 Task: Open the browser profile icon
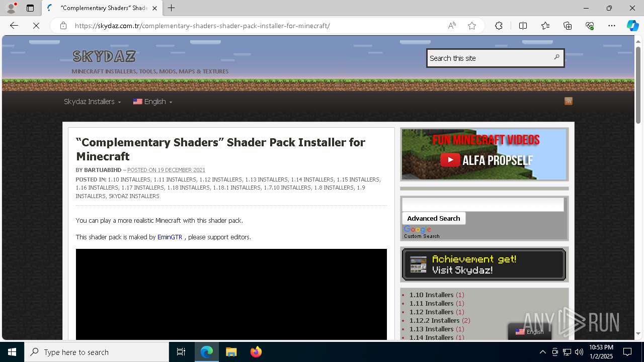pyautogui.click(x=11, y=8)
